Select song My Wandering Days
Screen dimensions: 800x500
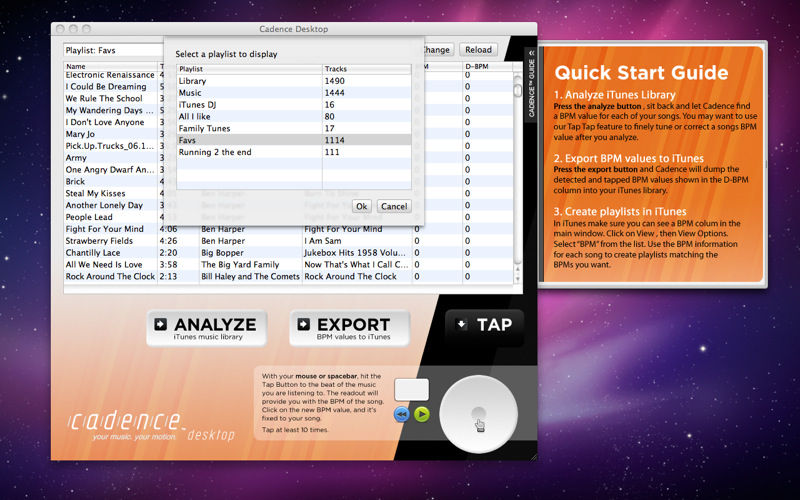(110, 110)
